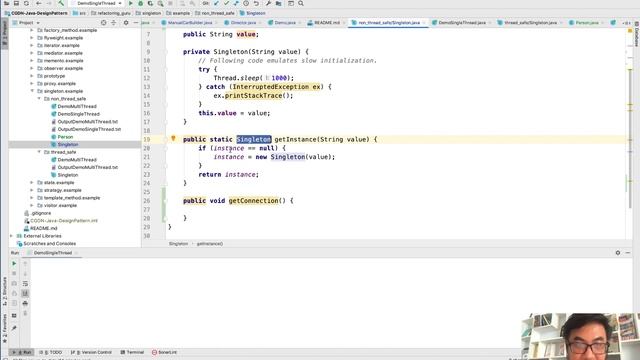Viewport: 640px width, 360px height.
Task: Open IDE settings with the wrench icon
Action: [x=268, y=3]
